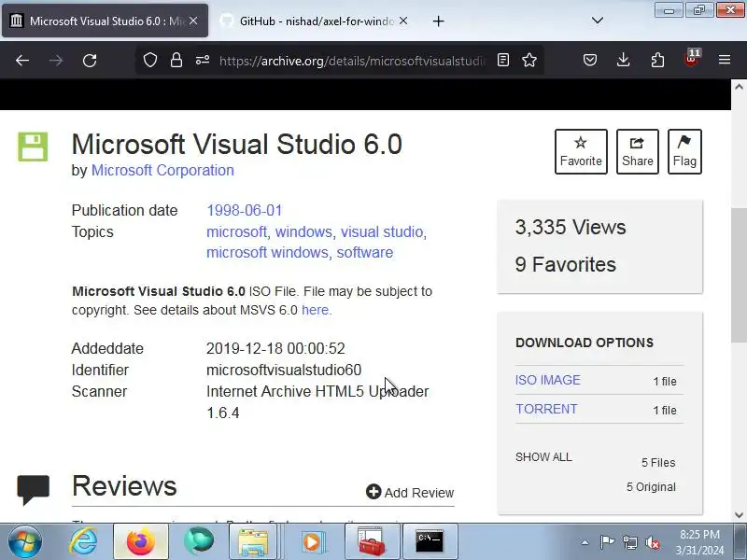This screenshot has width=747, height=560.
Task: View site security padlock info
Action: pyautogui.click(x=176, y=60)
